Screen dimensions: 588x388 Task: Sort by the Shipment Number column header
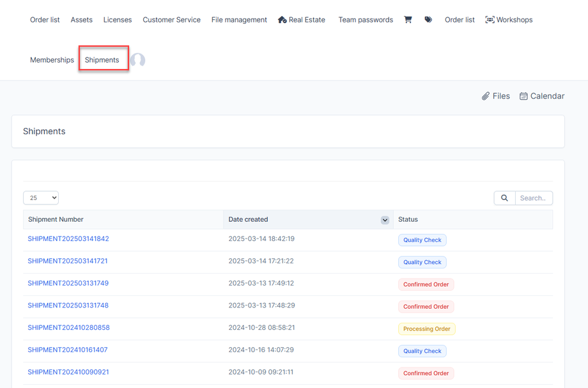[x=56, y=219]
